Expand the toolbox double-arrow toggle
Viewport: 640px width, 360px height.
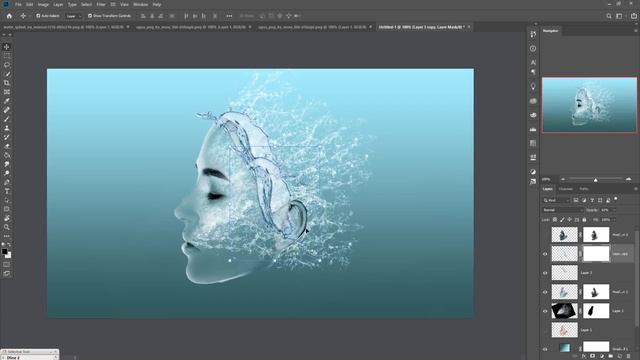pyautogui.click(x=4, y=35)
